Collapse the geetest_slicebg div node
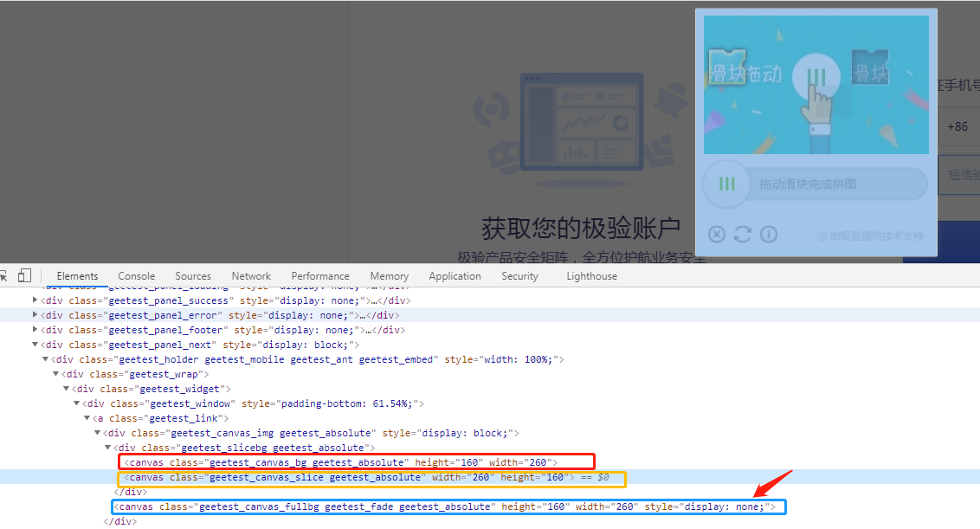The height and width of the screenshot is (529, 980). 108,448
